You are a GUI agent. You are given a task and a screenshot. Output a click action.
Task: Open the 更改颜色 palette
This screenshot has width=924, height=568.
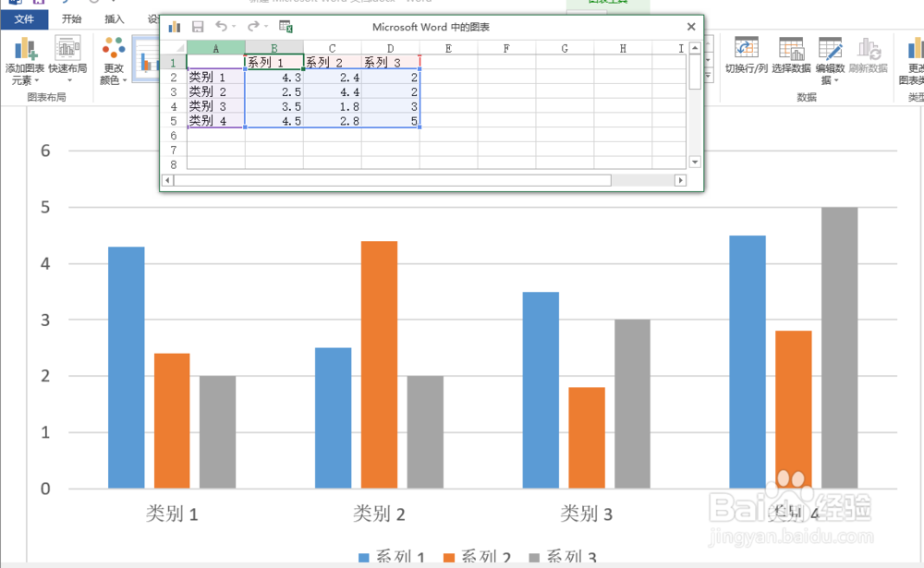pos(113,61)
